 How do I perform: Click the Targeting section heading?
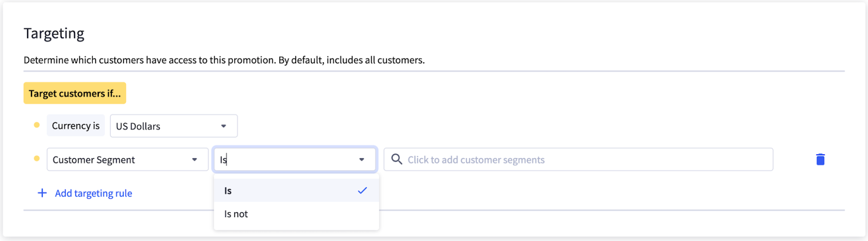pyautogui.click(x=54, y=34)
